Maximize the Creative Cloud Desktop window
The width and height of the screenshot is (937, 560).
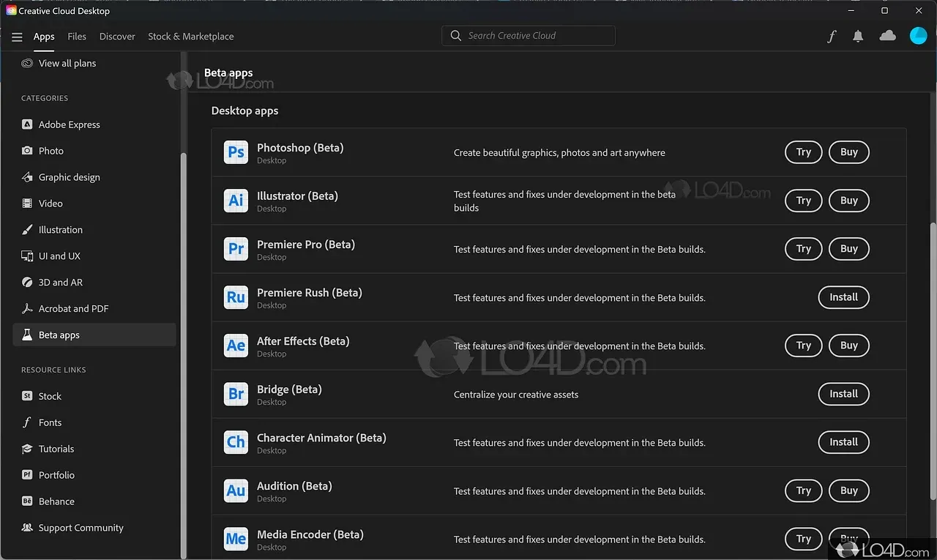pyautogui.click(x=884, y=11)
